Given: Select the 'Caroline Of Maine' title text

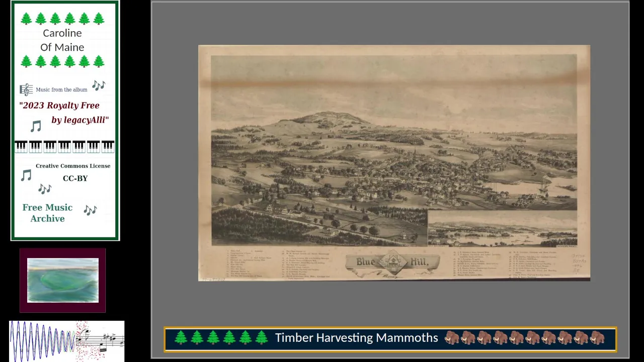Looking at the screenshot, I should tap(62, 40).
